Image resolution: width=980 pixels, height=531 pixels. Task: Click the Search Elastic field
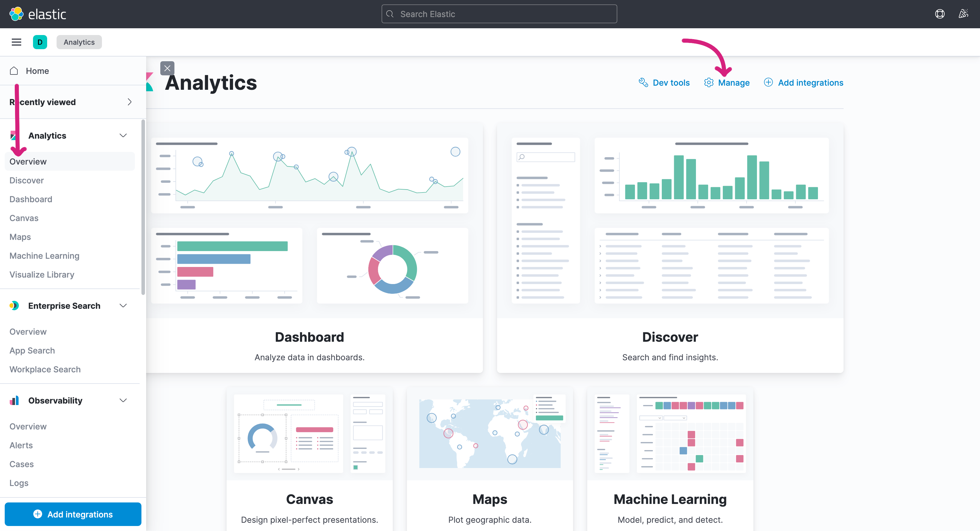(499, 14)
